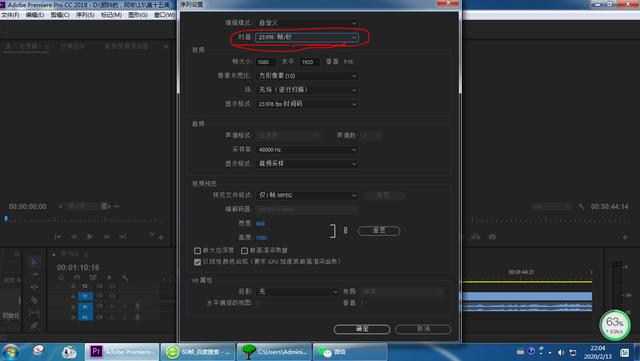Viewport: 640px width, 361px height.
Task: Open the 文件(F) menu
Action: (10, 15)
